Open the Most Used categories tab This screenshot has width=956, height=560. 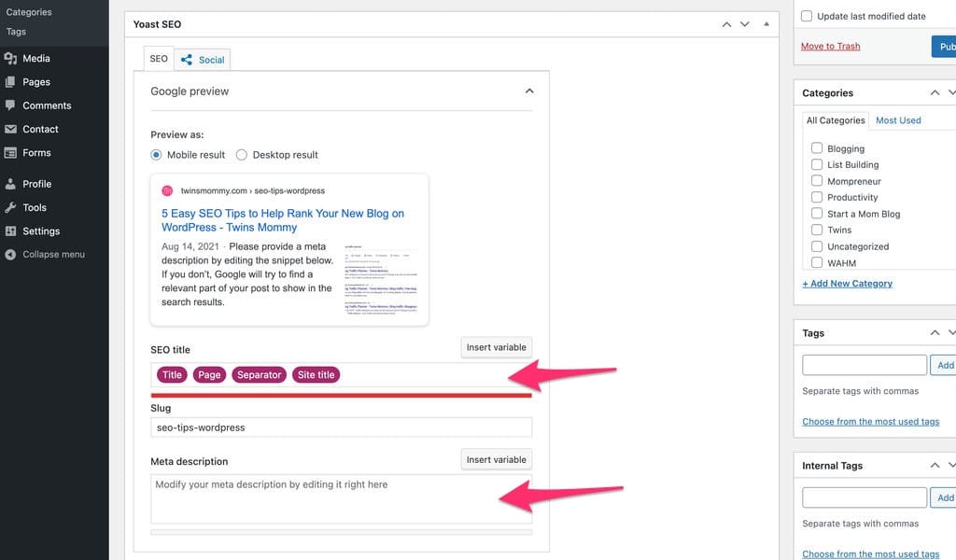(898, 120)
